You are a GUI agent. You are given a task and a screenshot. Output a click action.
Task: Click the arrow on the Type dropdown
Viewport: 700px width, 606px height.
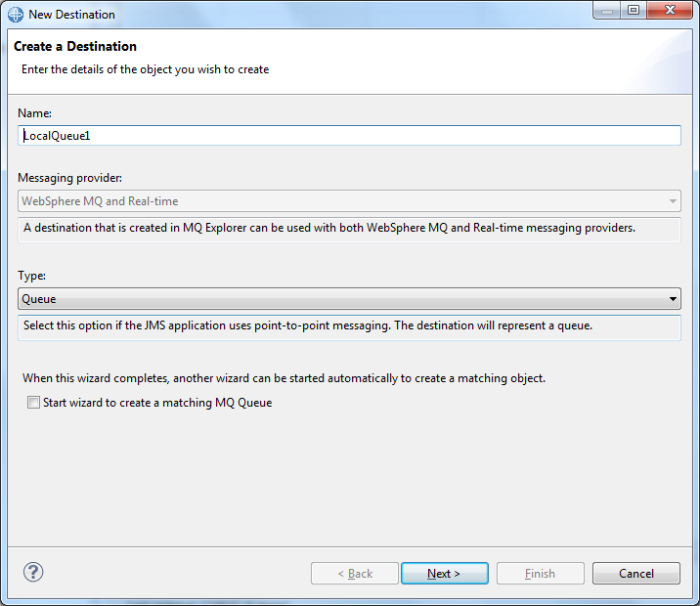click(673, 299)
